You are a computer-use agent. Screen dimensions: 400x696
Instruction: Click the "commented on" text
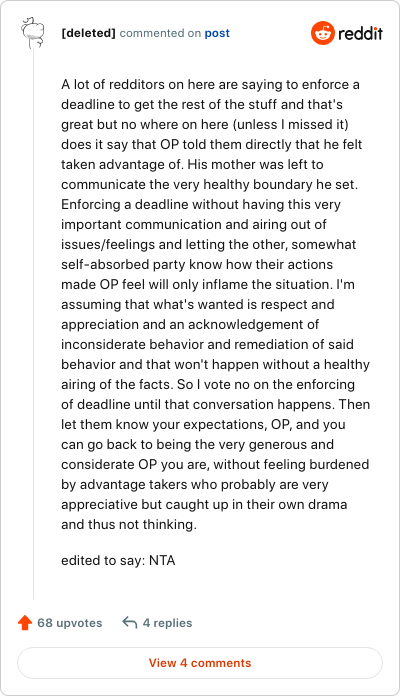click(x=160, y=33)
